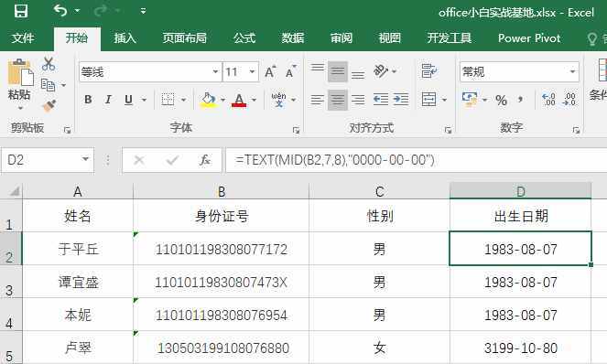Select cell D5 showing 3199-10-80
This screenshot has height=364, width=607.
(521, 348)
